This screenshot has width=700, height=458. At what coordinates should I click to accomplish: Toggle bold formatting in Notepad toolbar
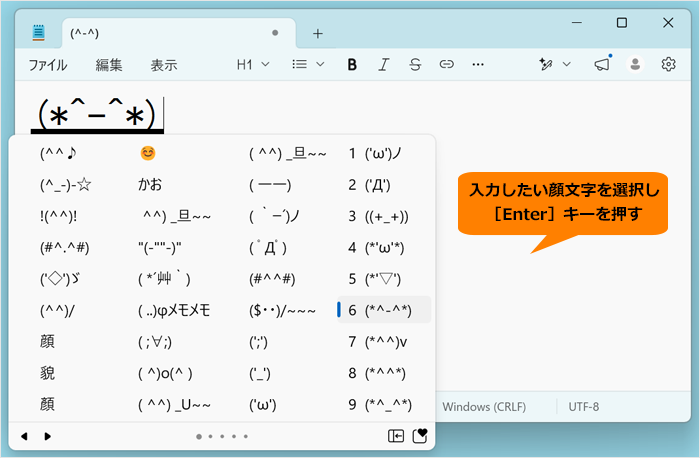[x=352, y=65]
